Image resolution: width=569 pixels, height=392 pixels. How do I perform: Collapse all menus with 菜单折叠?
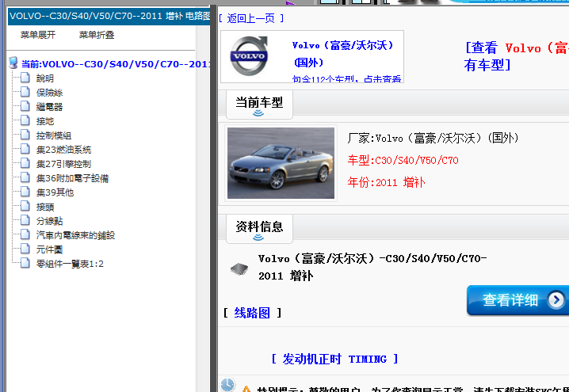pos(97,35)
